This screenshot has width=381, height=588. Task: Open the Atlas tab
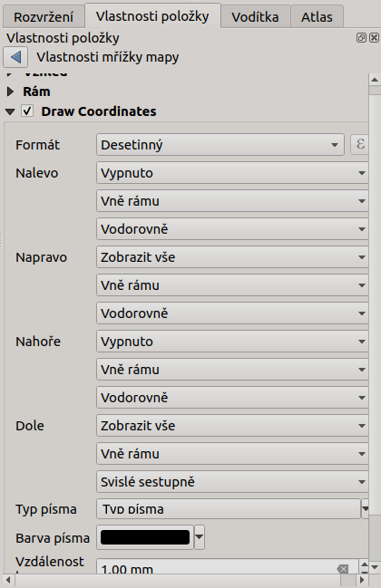[x=317, y=17]
